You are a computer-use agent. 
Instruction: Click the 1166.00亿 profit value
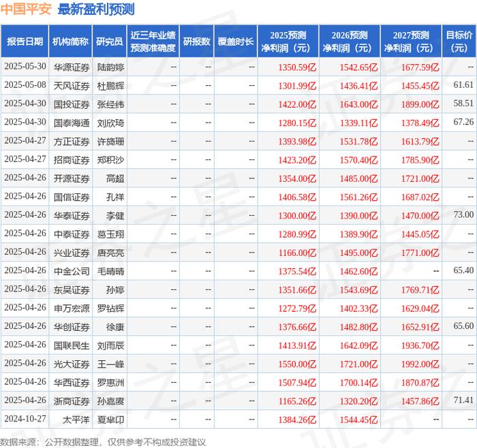coord(297,253)
